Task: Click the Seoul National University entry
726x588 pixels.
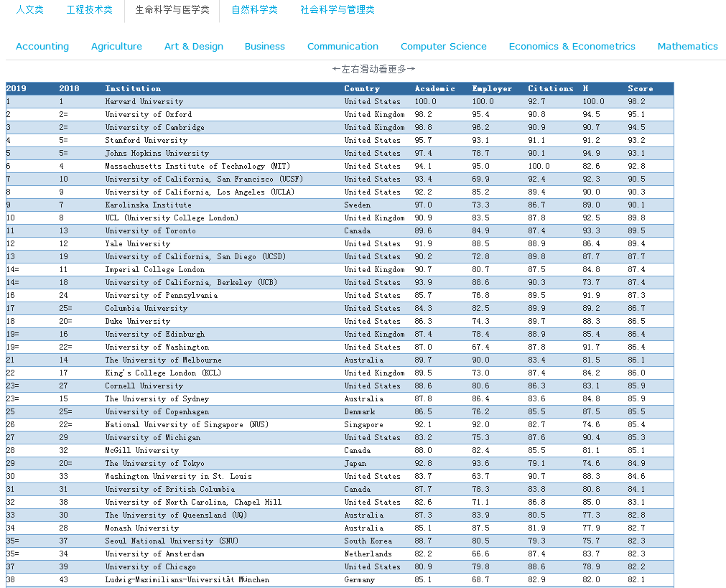Action: pyautogui.click(x=172, y=541)
